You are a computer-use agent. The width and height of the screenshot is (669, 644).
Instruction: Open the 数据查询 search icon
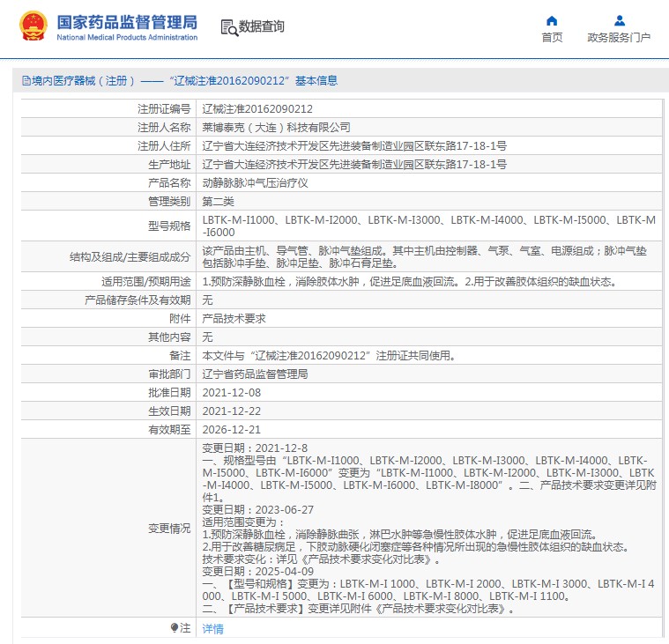click(x=229, y=27)
